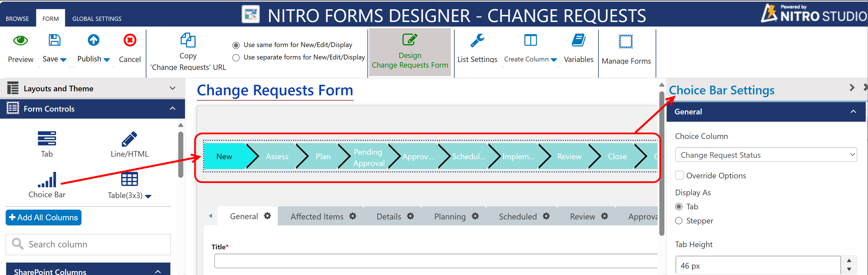Copy the 'Change Requests' URL
Image resolution: width=868 pixels, height=275 pixels.
point(188,52)
